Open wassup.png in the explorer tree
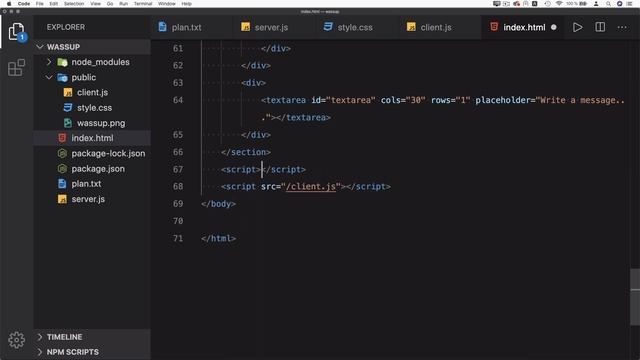The height and width of the screenshot is (360, 640). 92,123
